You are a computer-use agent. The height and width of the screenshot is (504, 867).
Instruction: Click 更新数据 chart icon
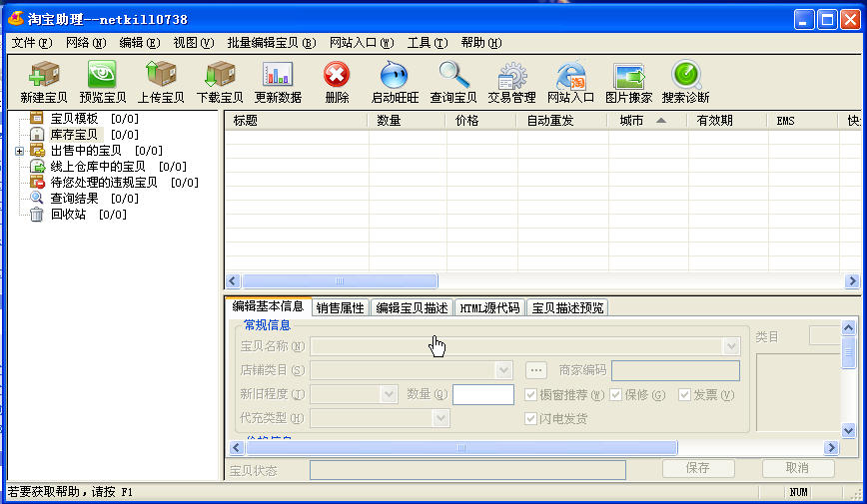pos(278,75)
